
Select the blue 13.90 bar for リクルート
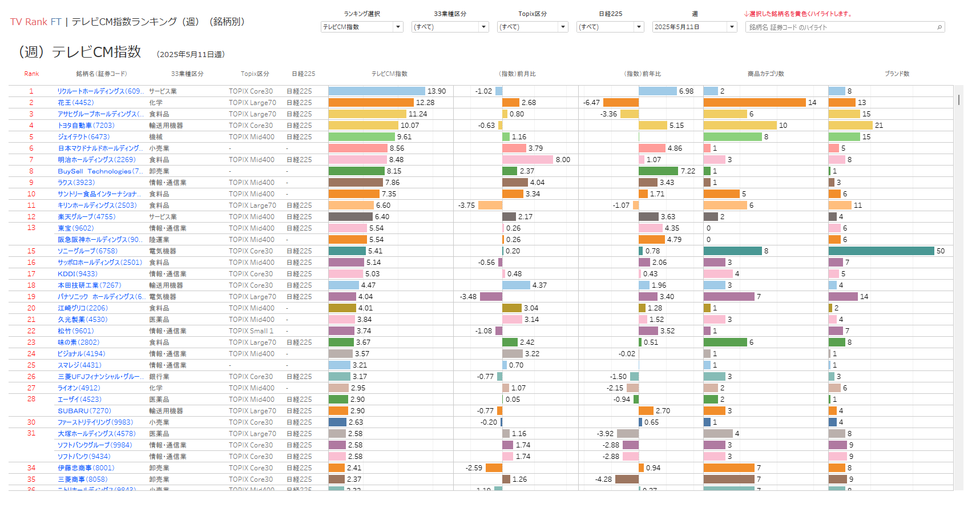(377, 91)
